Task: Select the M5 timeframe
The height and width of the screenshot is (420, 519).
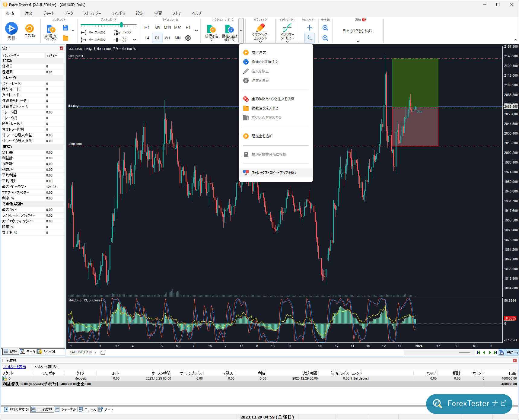Action: 157,28
